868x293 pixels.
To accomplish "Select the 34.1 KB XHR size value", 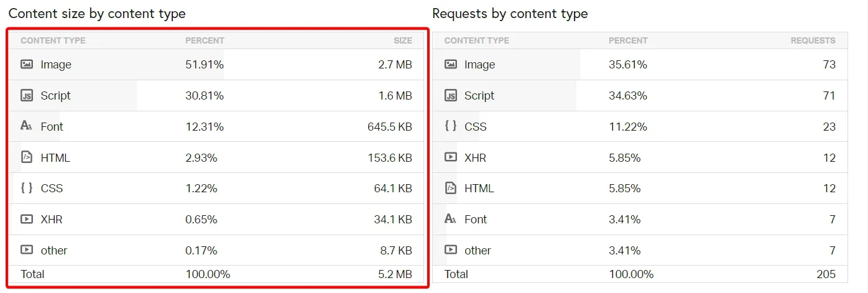I will click(x=393, y=220).
